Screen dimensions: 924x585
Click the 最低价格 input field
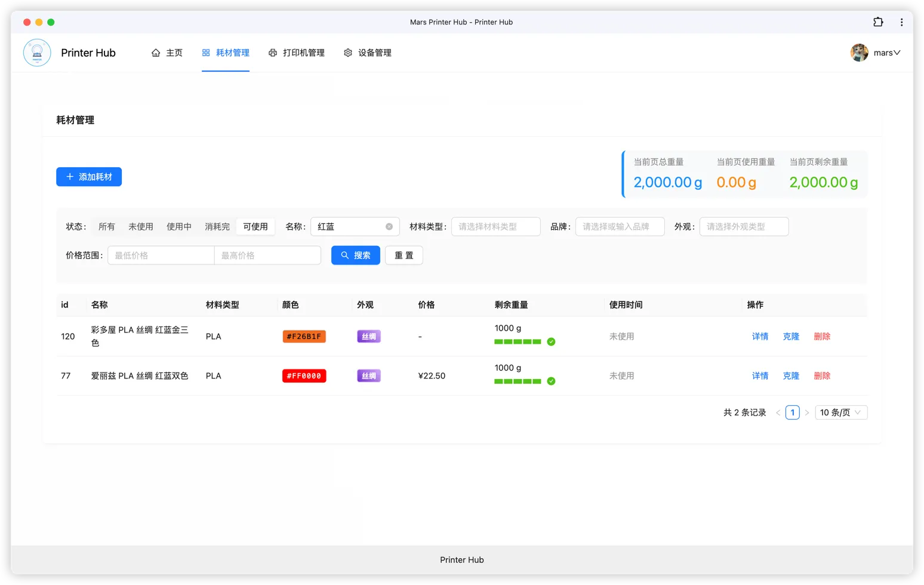click(161, 255)
